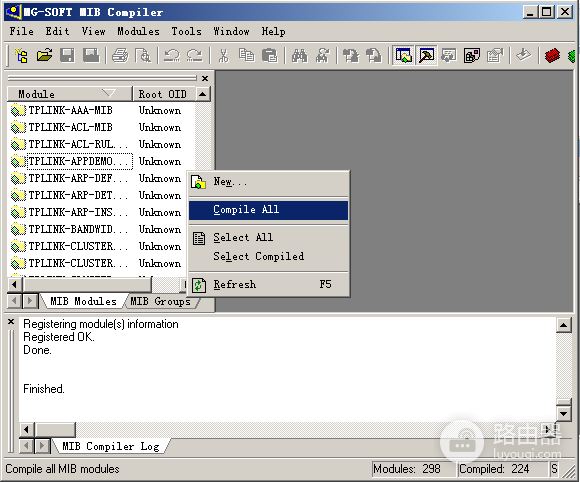580x482 pixels.
Task: Click the Print toolbar icon
Action: [x=120, y=56]
